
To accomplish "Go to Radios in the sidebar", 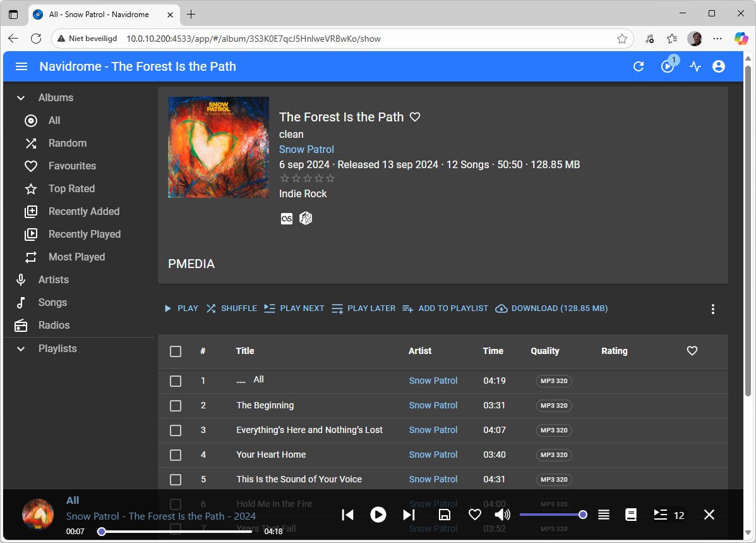I will tap(54, 326).
